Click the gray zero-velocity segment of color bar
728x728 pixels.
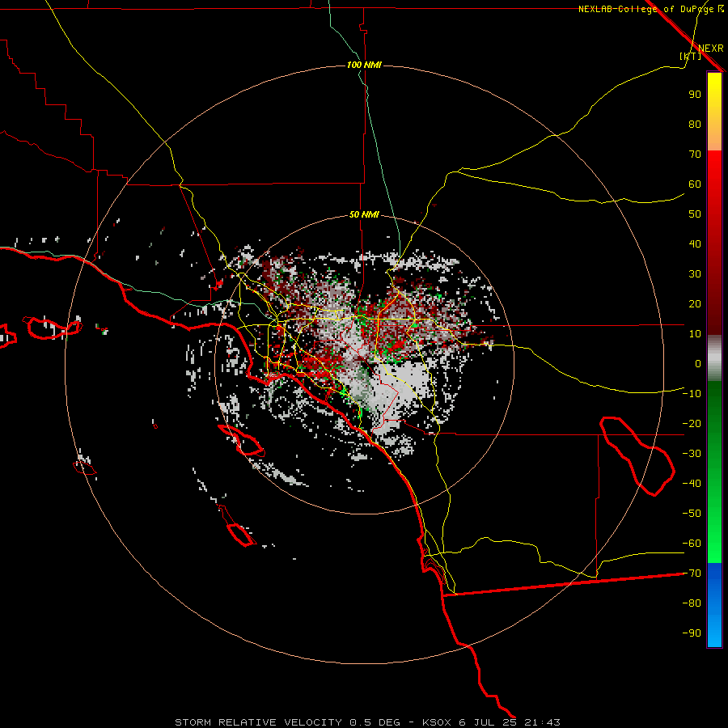click(x=714, y=358)
